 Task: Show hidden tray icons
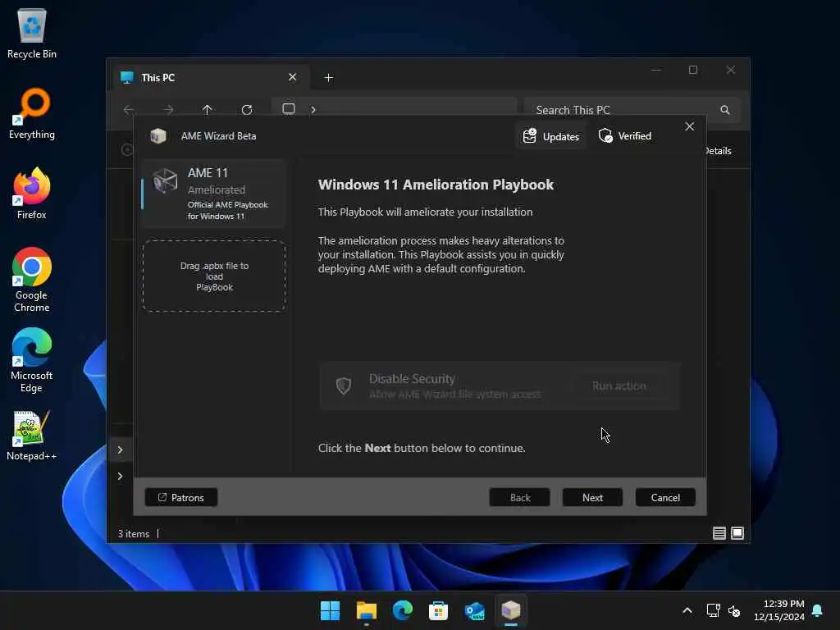pyautogui.click(x=687, y=610)
